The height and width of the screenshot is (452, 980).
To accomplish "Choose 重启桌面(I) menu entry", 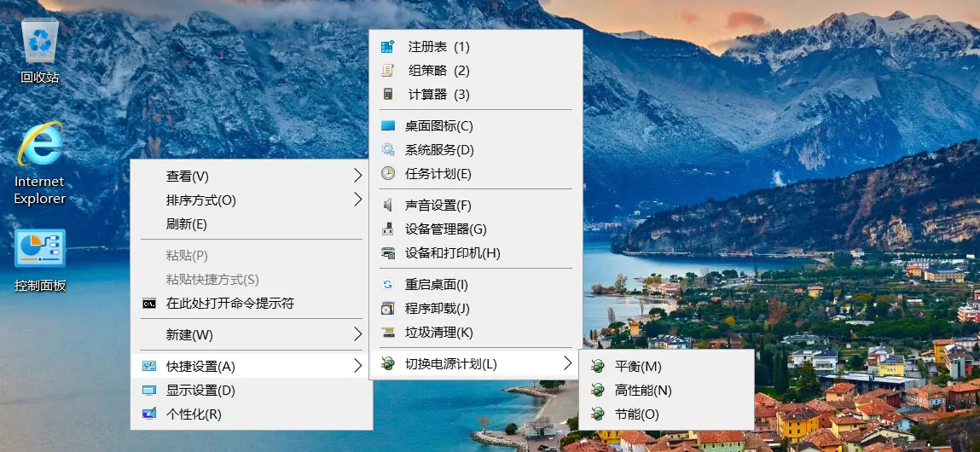I will point(476,285).
